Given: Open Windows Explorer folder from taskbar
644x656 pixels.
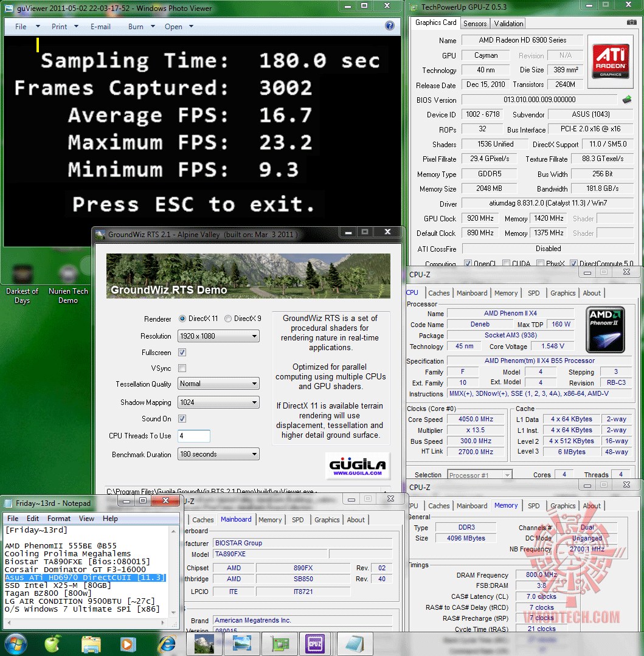Looking at the screenshot, I should click(91, 644).
